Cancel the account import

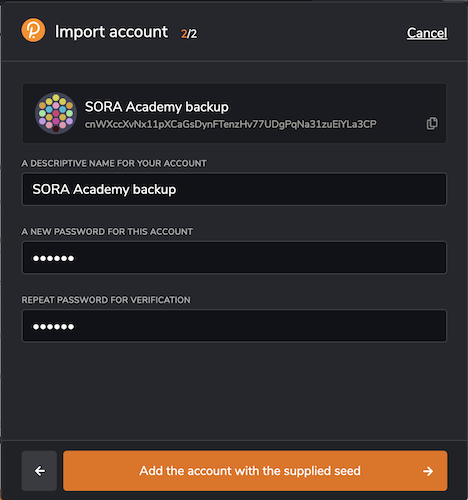tap(427, 33)
